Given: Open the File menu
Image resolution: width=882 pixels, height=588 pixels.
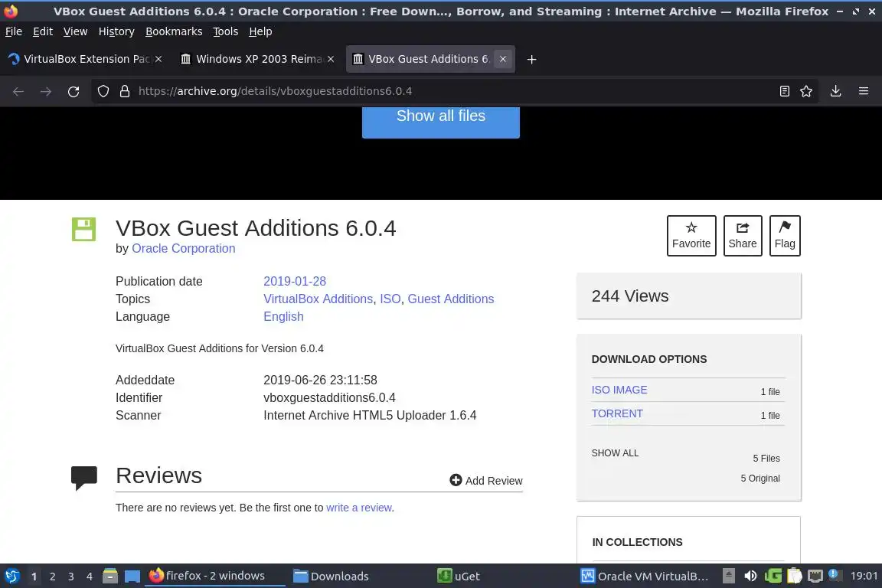Looking at the screenshot, I should tap(14, 31).
